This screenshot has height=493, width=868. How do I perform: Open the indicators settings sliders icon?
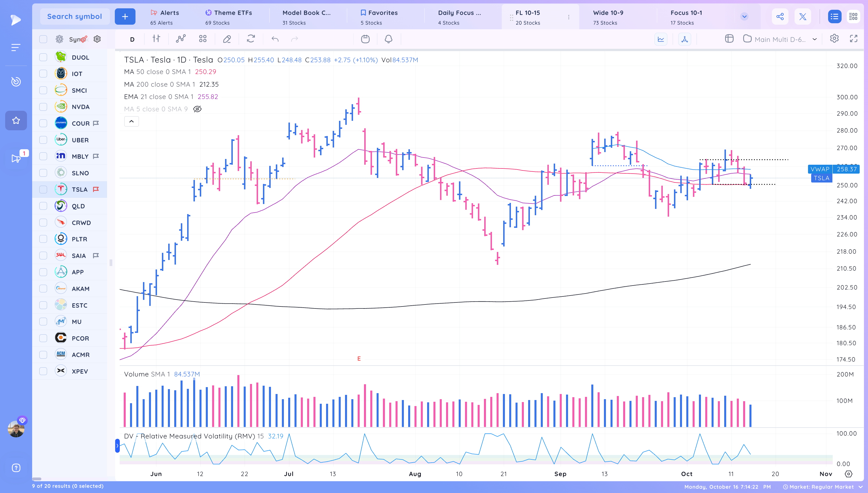[x=156, y=39]
